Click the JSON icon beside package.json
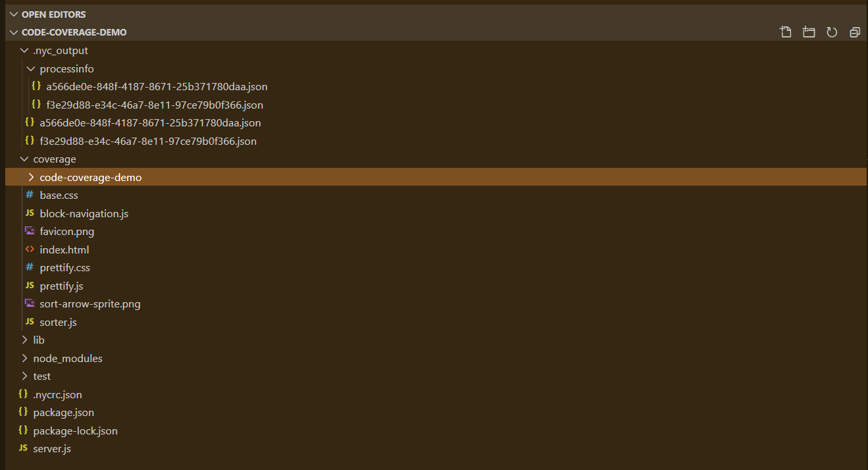This screenshot has width=868, height=470. coord(23,412)
